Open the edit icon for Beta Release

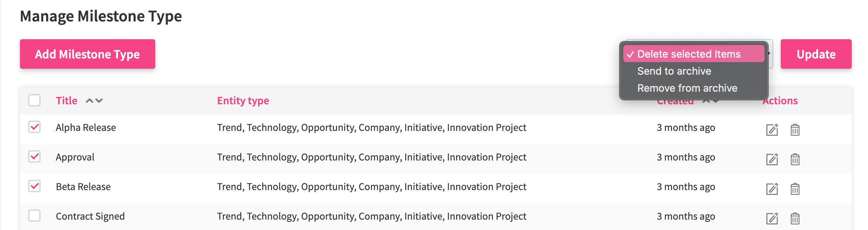(x=772, y=189)
